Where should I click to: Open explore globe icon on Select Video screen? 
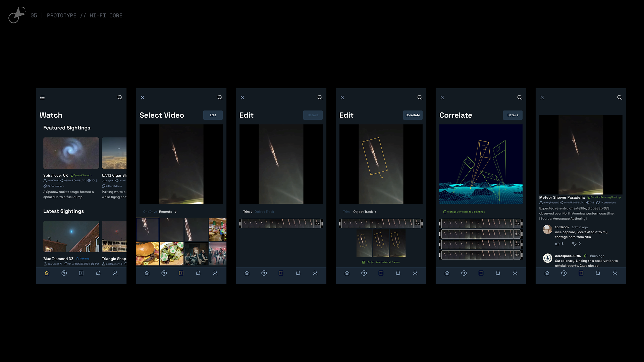[x=164, y=273]
